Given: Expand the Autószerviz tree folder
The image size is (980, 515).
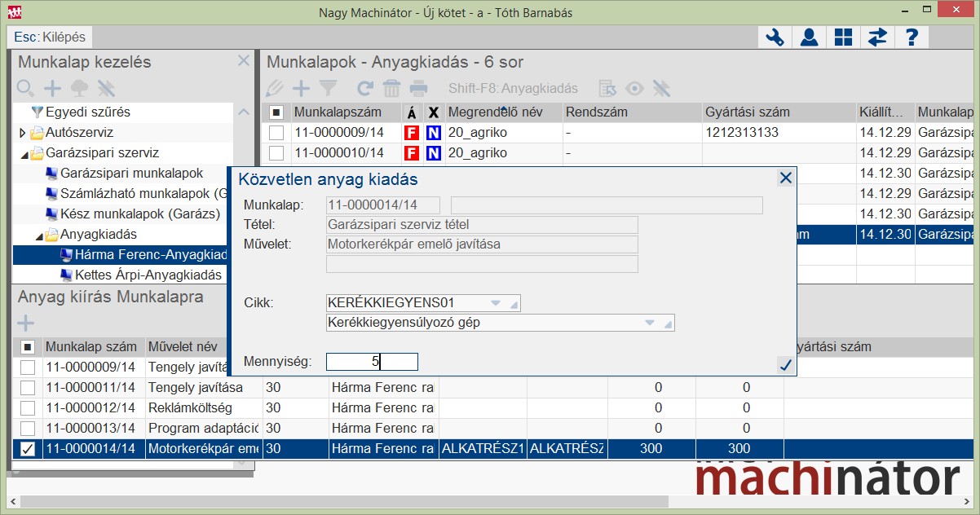Looking at the screenshot, I should [23, 133].
